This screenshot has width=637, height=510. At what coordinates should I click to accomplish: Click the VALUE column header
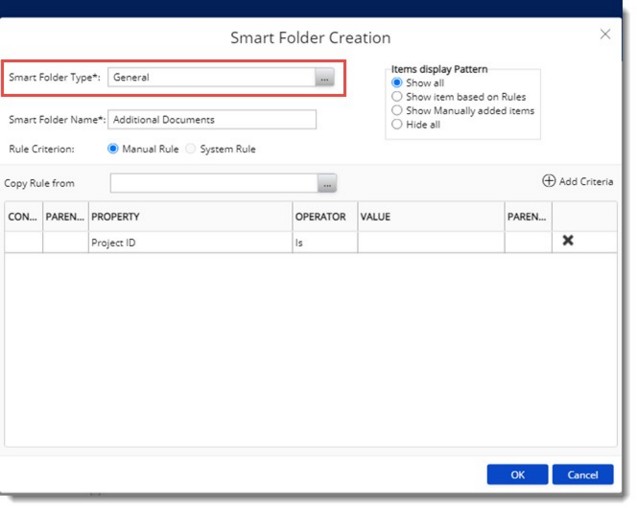point(431,217)
